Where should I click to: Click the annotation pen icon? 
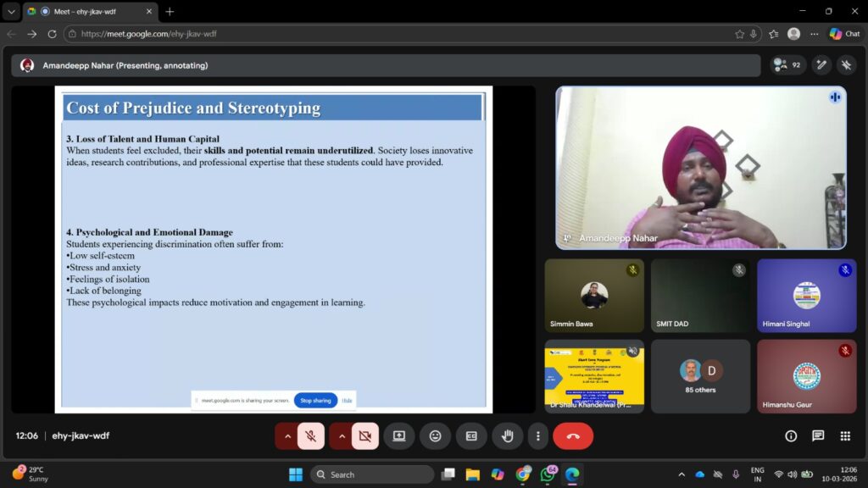coord(821,64)
